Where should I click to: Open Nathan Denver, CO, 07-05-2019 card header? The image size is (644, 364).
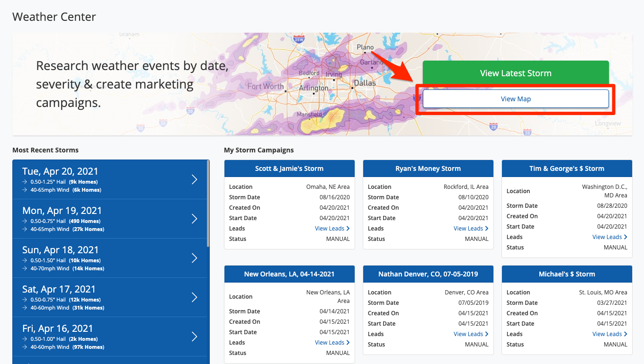428,274
